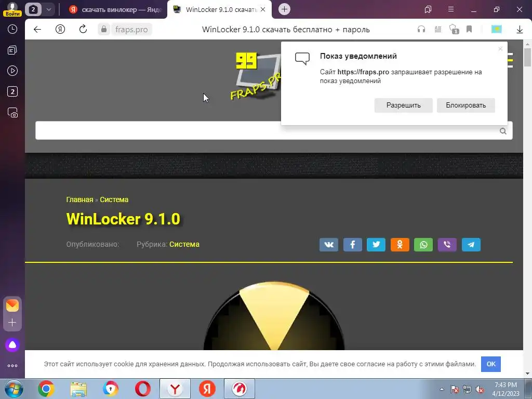Click the page vertical scrollbar thumb

(527, 58)
